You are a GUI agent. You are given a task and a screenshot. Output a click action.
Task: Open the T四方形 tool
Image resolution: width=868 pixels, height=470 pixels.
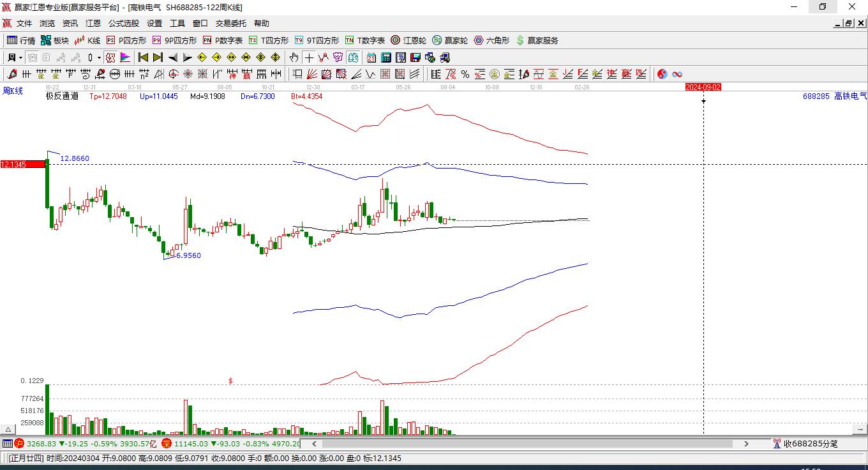(x=269, y=40)
